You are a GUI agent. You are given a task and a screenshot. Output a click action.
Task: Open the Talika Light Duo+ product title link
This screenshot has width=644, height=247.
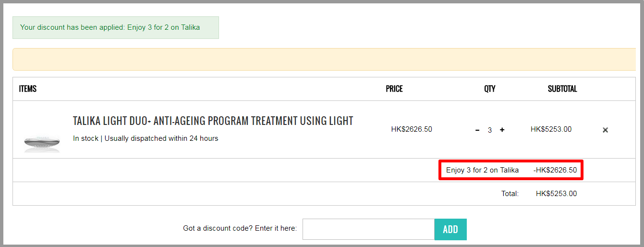point(213,121)
